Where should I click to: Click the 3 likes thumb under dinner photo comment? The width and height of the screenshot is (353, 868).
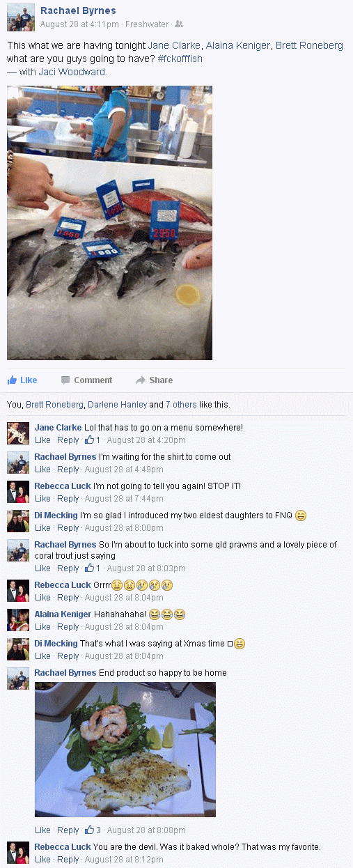tap(93, 830)
